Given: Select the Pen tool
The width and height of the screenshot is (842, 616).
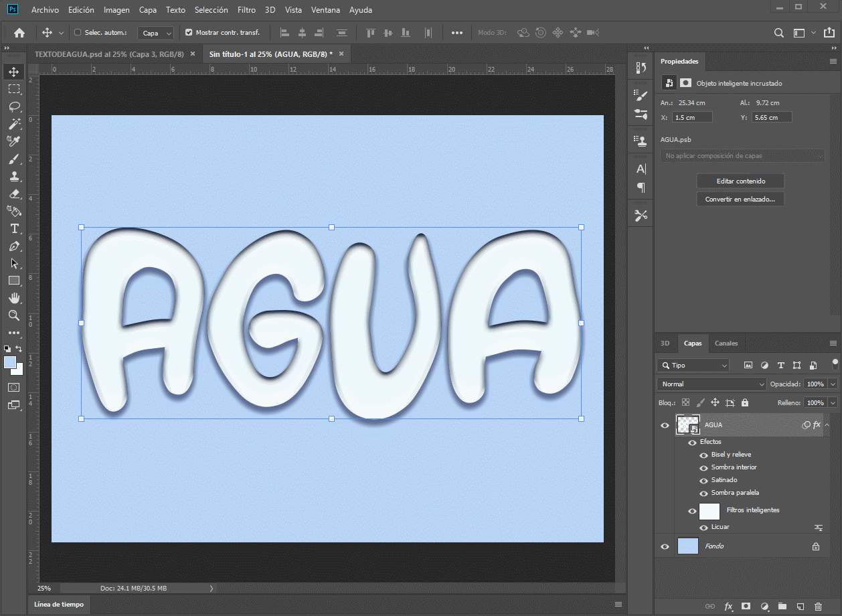Looking at the screenshot, I should 14,246.
